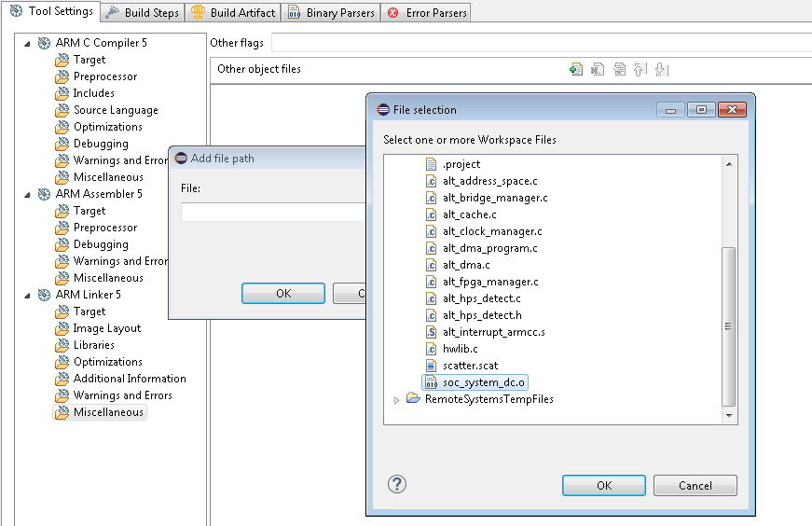Click the file list scroll up arrow

tap(729, 164)
